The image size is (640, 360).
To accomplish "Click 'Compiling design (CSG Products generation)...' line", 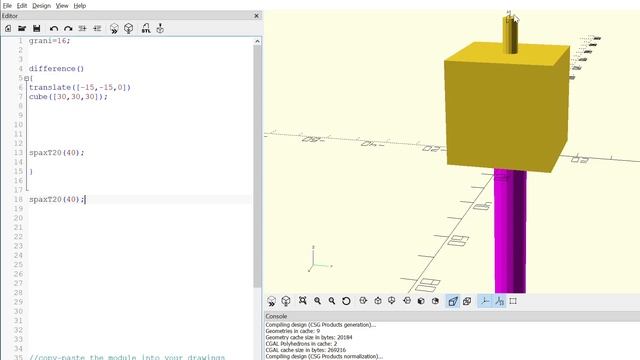I will pyautogui.click(x=320, y=325).
